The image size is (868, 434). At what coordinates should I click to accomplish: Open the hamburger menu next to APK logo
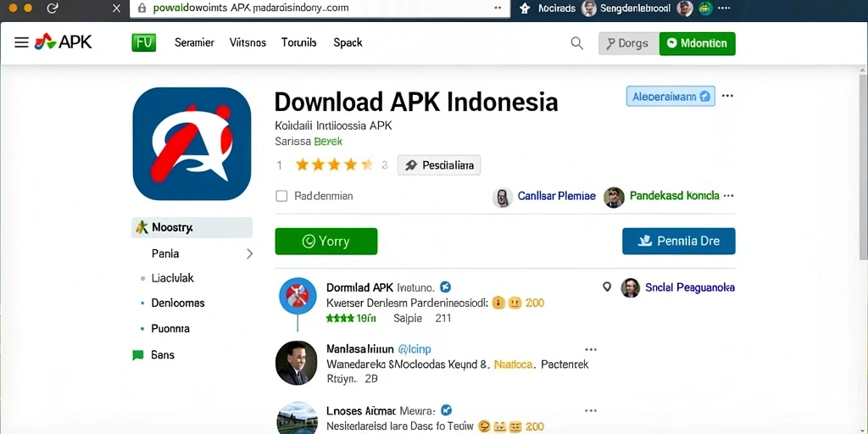point(21,42)
